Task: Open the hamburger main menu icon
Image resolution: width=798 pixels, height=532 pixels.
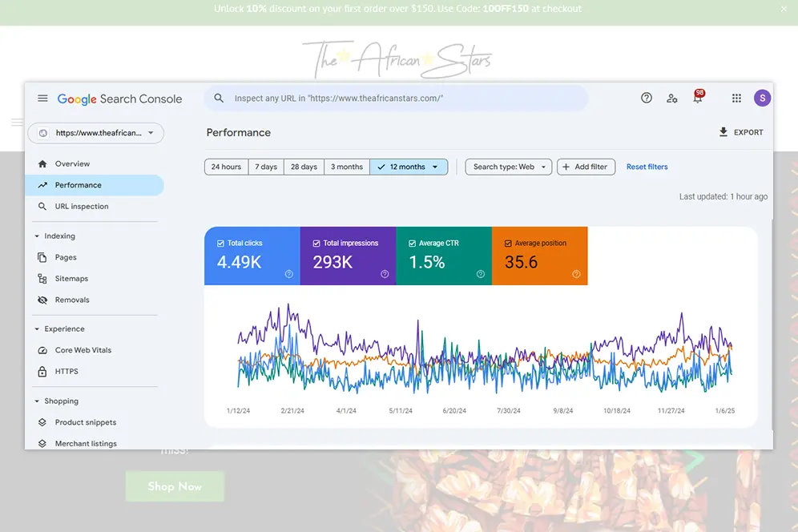Action: pos(42,99)
